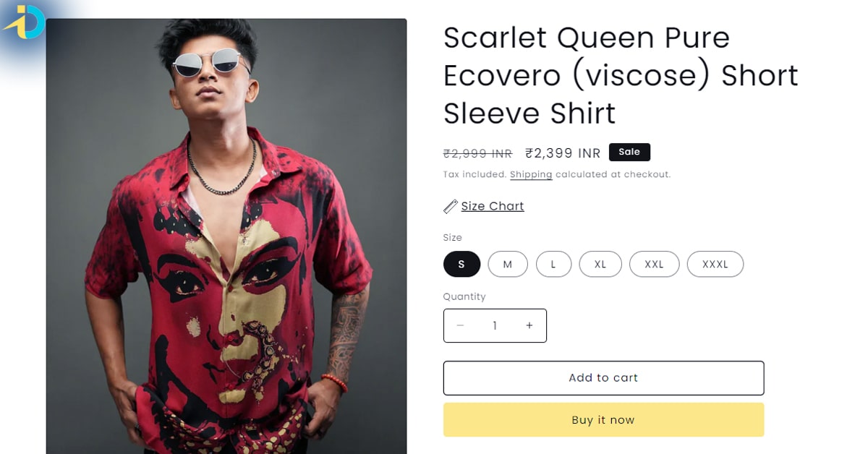The image size is (868, 454).
Task: Select the XXL size option
Action: click(654, 265)
